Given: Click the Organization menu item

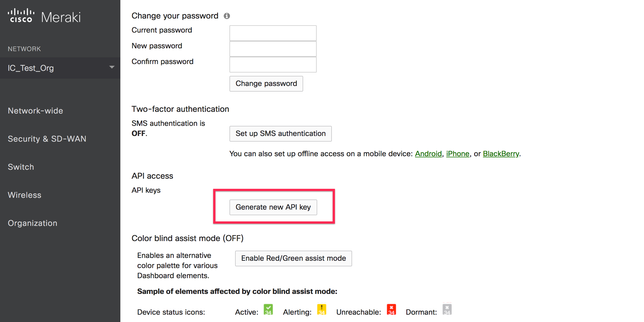Looking at the screenshot, I should [x=32, y=223].
